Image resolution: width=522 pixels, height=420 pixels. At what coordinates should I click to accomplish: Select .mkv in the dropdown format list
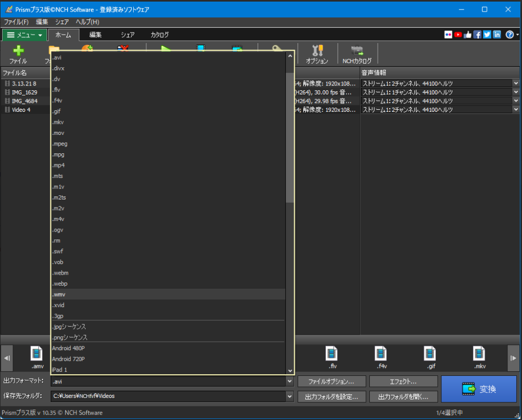tap(168, 122)
